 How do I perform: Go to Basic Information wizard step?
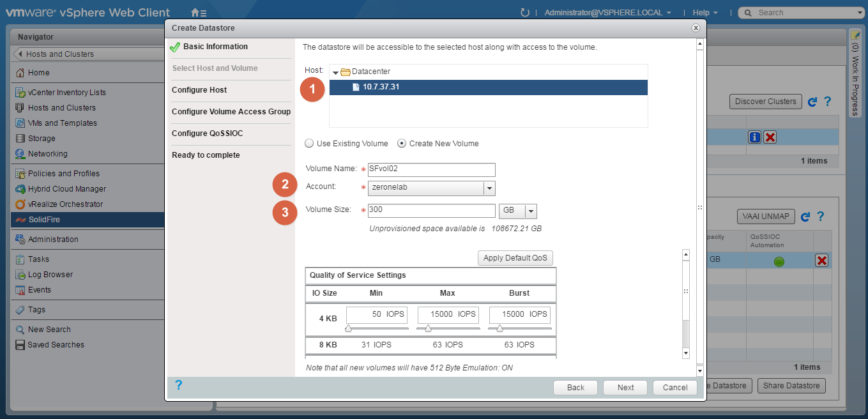pos(215,47)
